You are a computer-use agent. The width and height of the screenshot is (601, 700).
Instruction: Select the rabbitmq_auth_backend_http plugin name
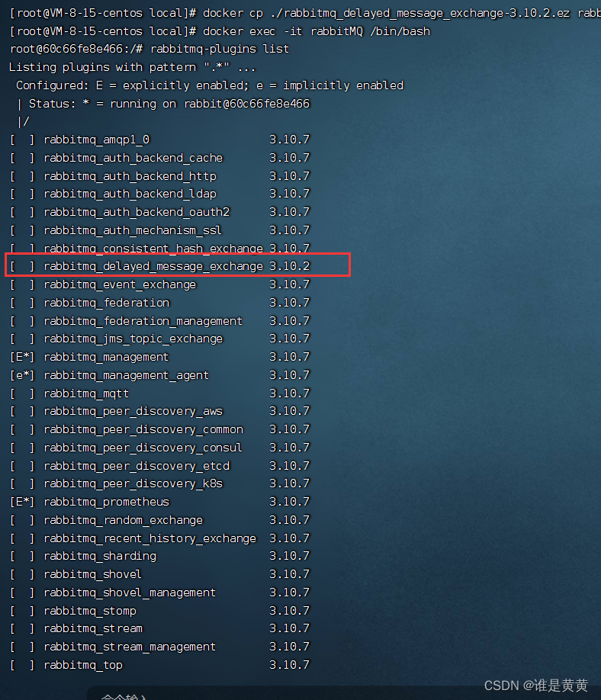[x=130, y=176]
